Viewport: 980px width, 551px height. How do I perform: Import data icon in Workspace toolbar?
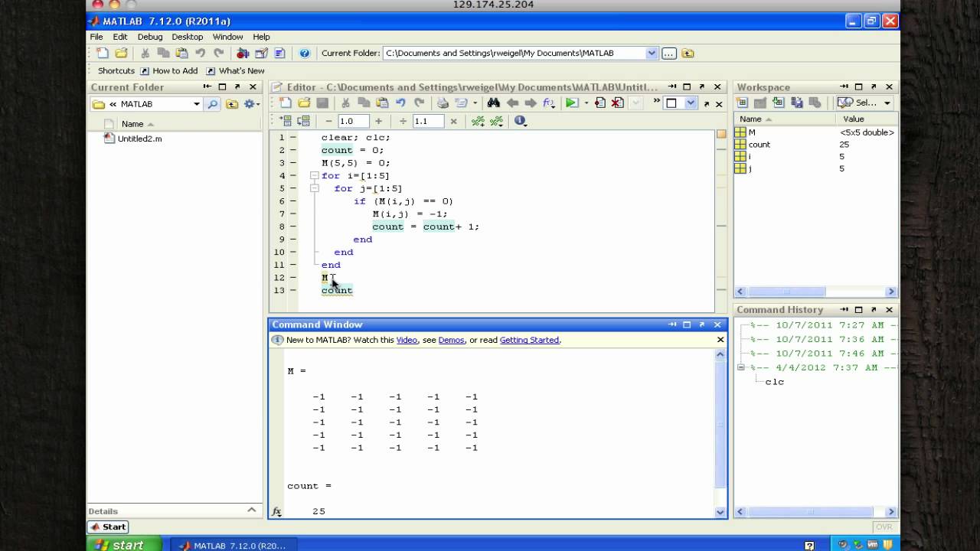[x=779, y=103]
